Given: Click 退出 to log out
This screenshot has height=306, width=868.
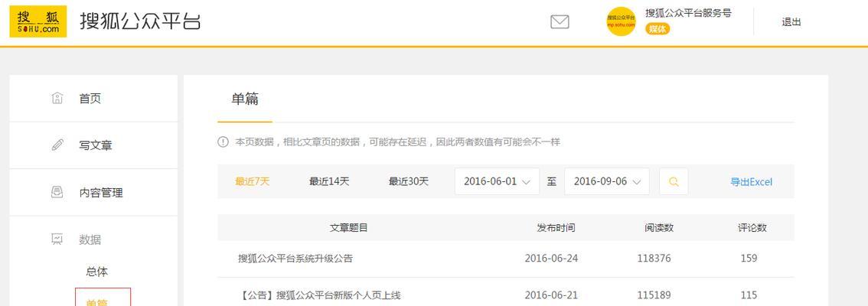Looking at the screenshot, I should (x=791, y=22).
